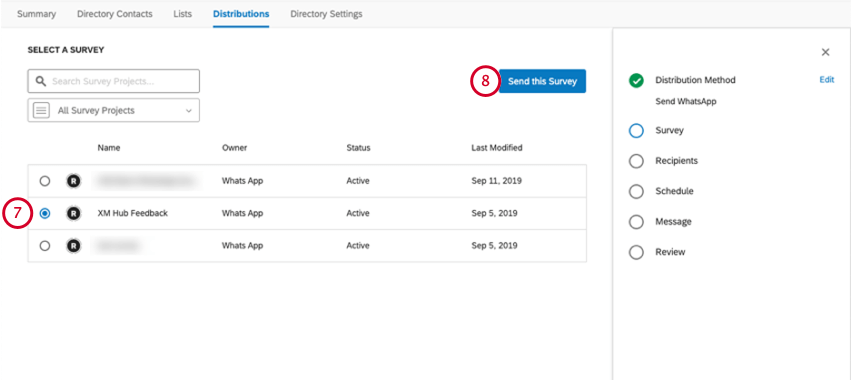Click Send WhatsApp text
This screenshot has width=851, height=380.
(x=685, y=102)
